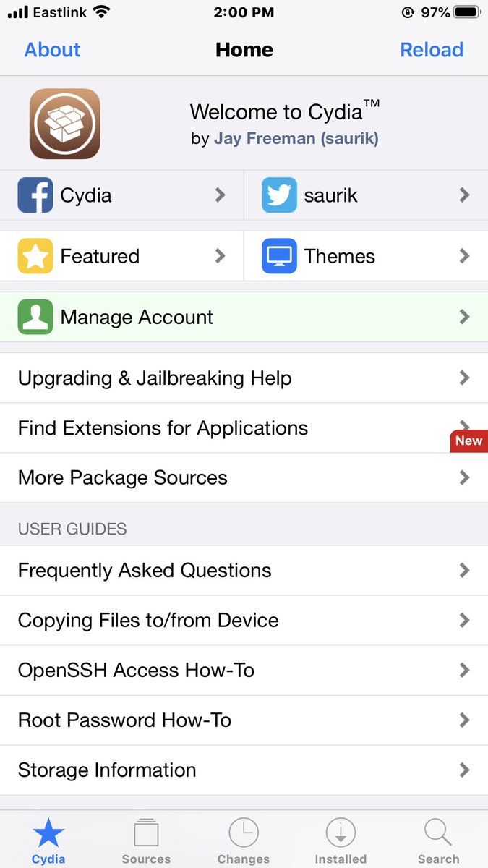
Task: Tap the Reload button
Action: tap(432, 50)
